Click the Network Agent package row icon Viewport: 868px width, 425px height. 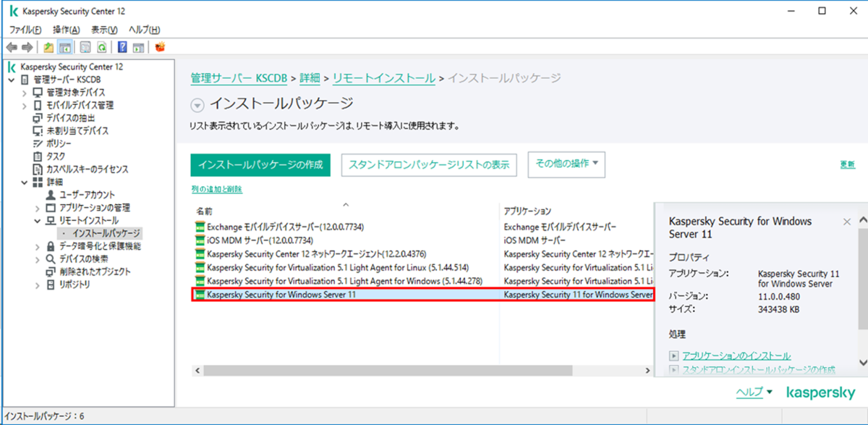[200, 254]
